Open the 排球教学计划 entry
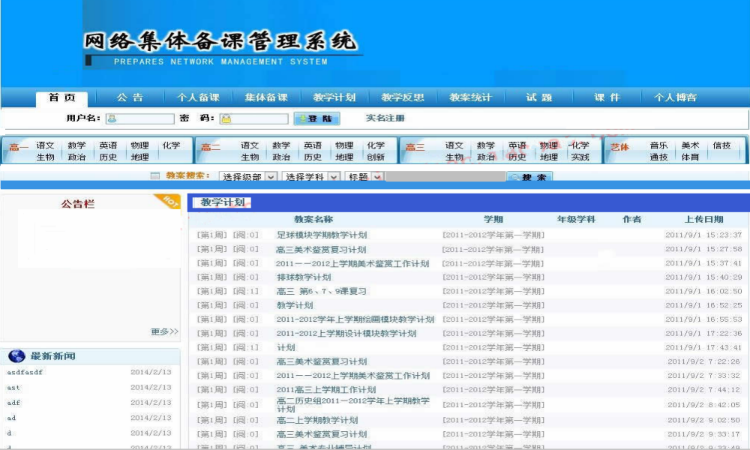Viewport: 750px width, 450px height. coord(304,277)
